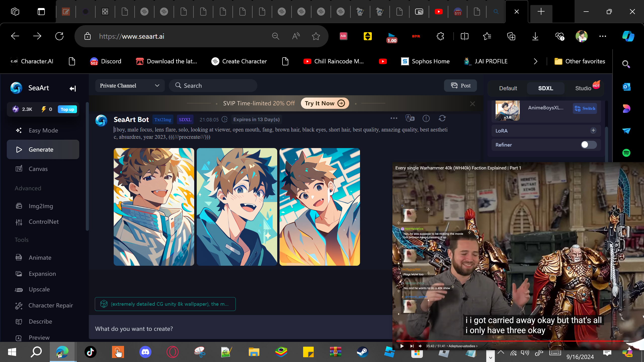Add this page to favorites with the star

coord(316,36)
